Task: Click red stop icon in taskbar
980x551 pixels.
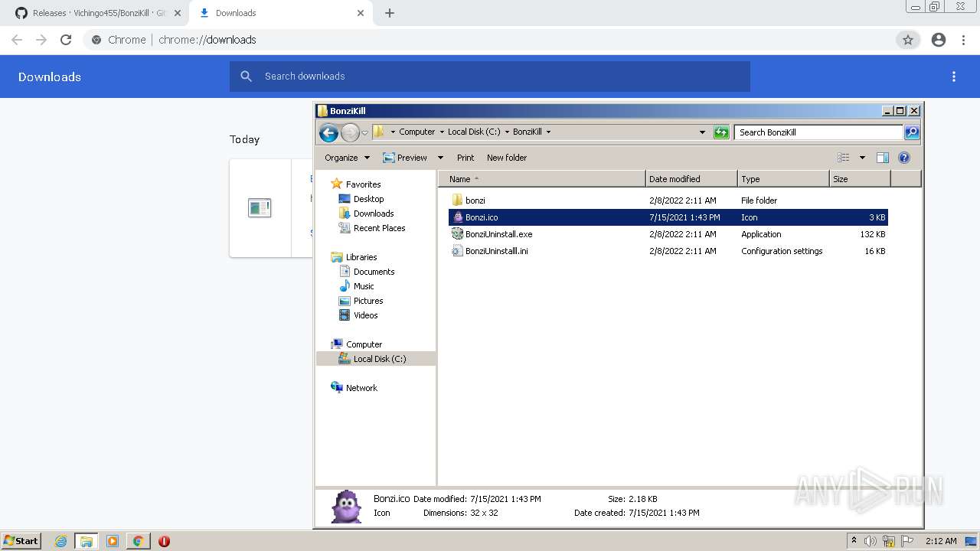Action: (x=164, y=541)
